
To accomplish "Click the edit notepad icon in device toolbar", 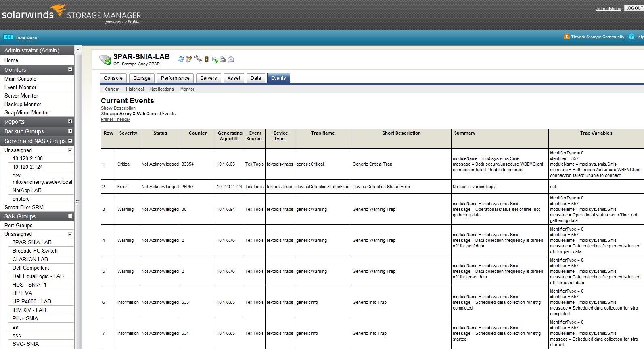I will 189,59.
